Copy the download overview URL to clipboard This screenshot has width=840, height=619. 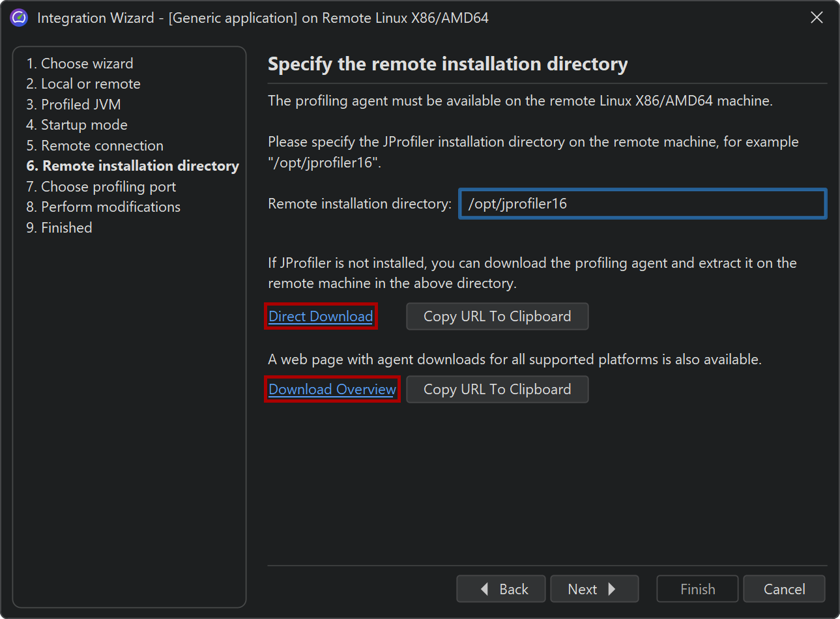coord(497,390)
